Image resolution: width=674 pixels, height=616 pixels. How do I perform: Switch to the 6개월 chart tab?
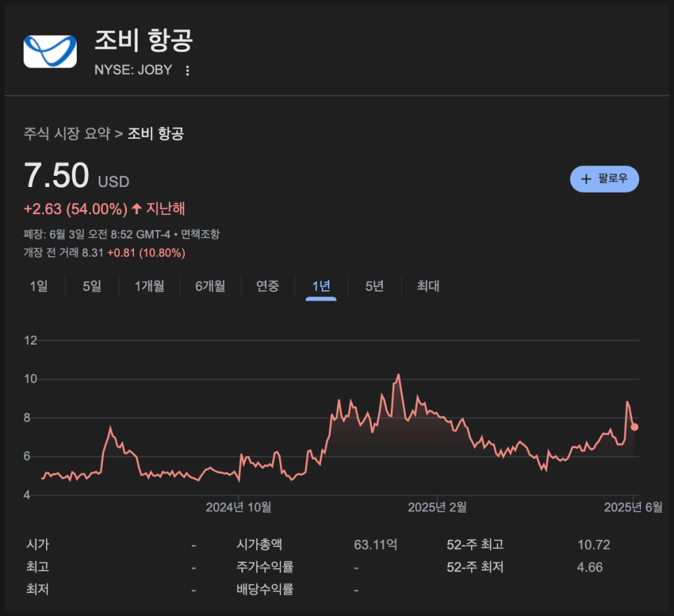click(210, 286)
